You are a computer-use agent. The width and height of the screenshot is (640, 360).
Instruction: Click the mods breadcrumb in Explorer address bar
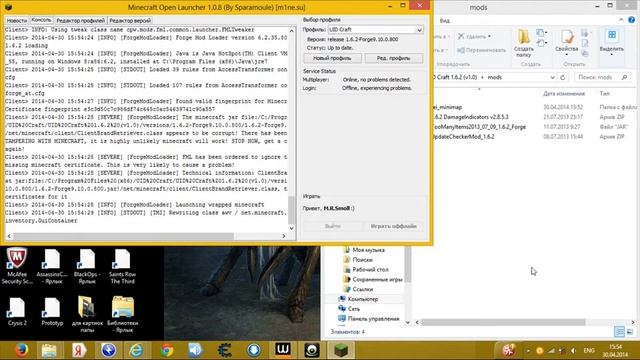click(x=494, y=77)
